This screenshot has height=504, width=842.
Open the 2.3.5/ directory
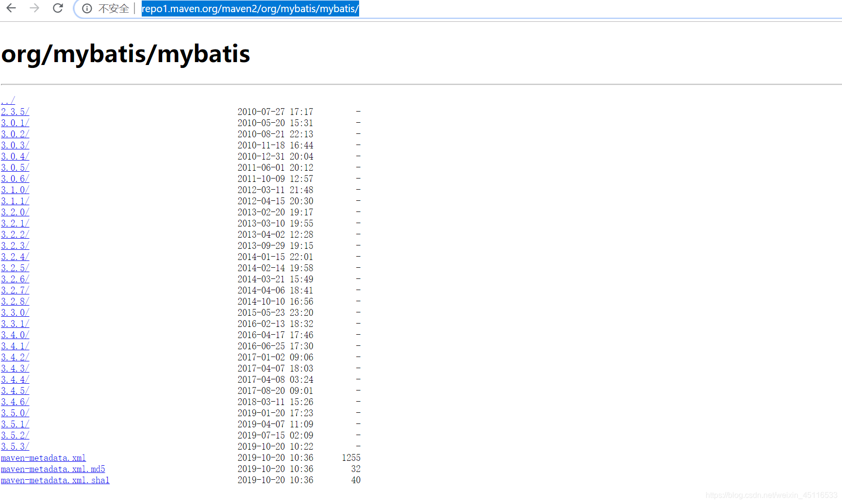point(15,112)
